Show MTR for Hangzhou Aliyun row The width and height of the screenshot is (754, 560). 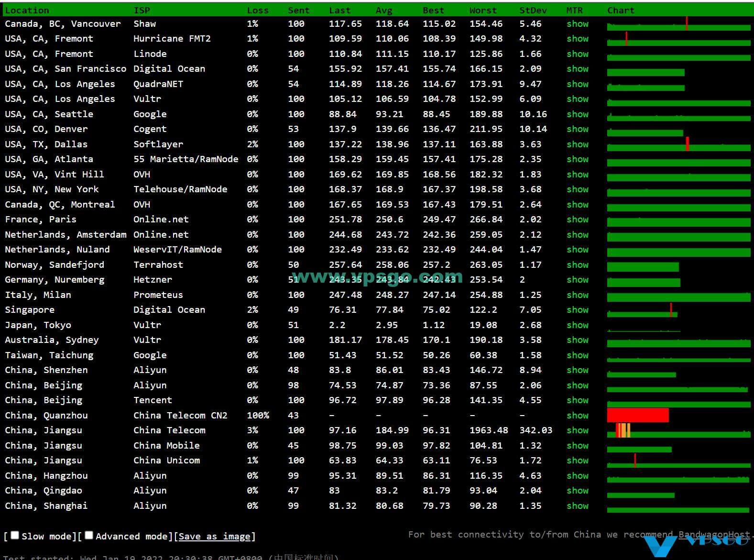tap(578, 476)
